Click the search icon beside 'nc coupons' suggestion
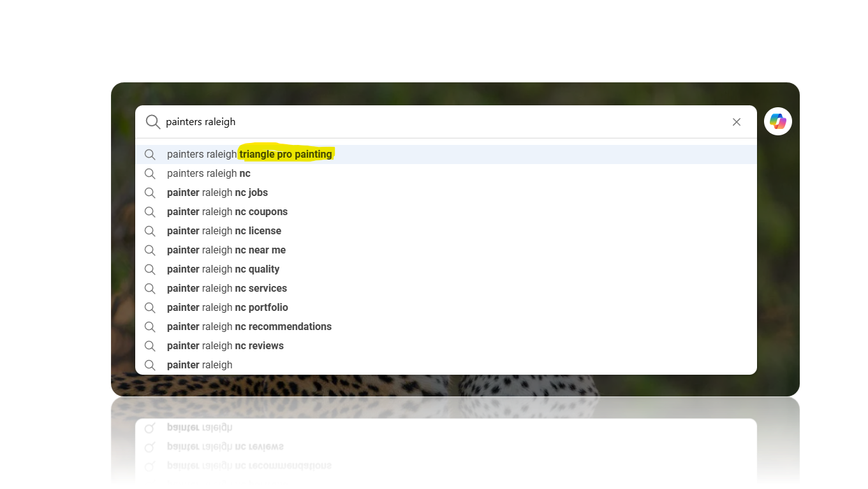868x489 pixels. tap(150, 212)
